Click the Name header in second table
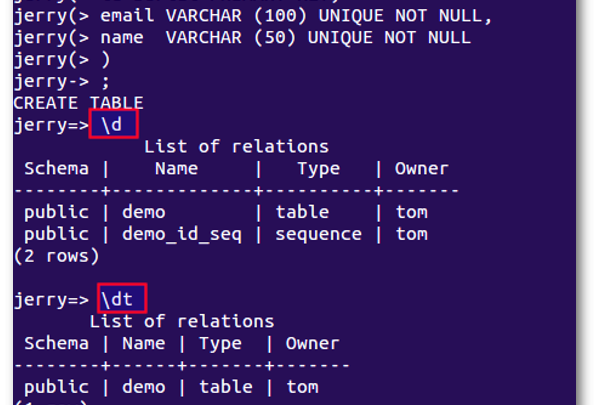The image size is (599, 405). point(144,343)
